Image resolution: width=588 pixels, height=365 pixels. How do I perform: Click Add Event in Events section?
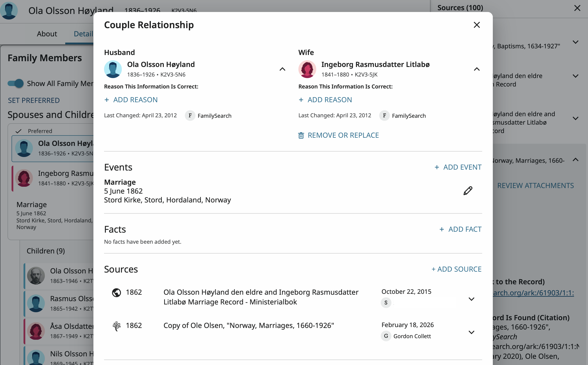pos(458,167)
